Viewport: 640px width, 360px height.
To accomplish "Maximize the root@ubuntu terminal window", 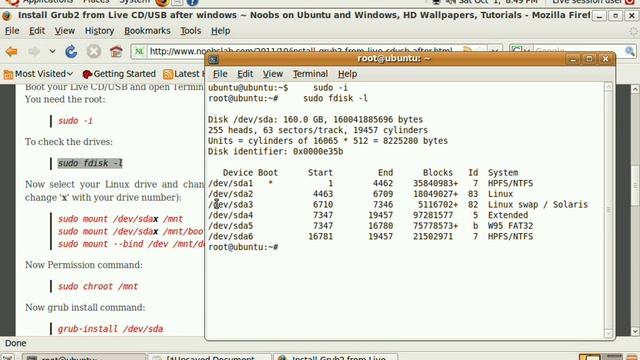I will 589,59.
